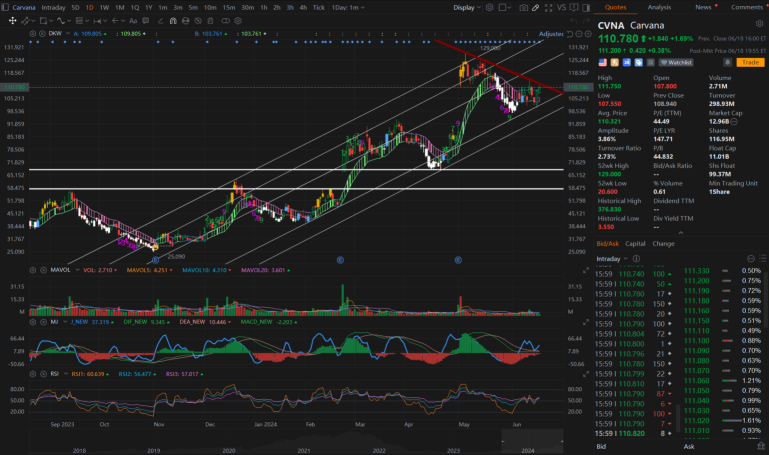Undo last drawing action
The image size is (769, 455).
point(574,21)
